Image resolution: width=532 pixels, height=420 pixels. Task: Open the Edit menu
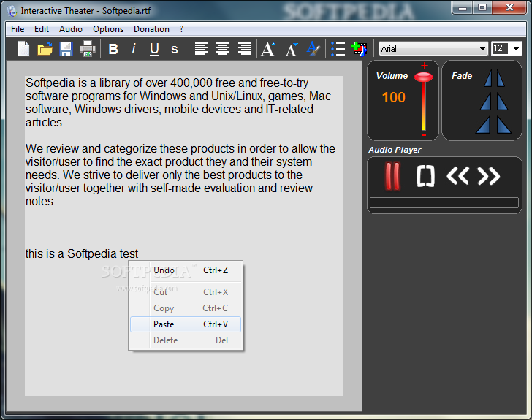point(42,29)
